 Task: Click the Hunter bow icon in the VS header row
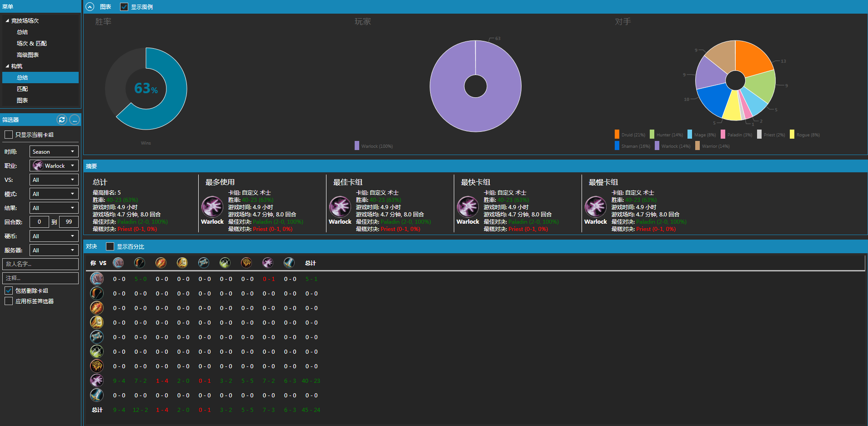point(140,263)
